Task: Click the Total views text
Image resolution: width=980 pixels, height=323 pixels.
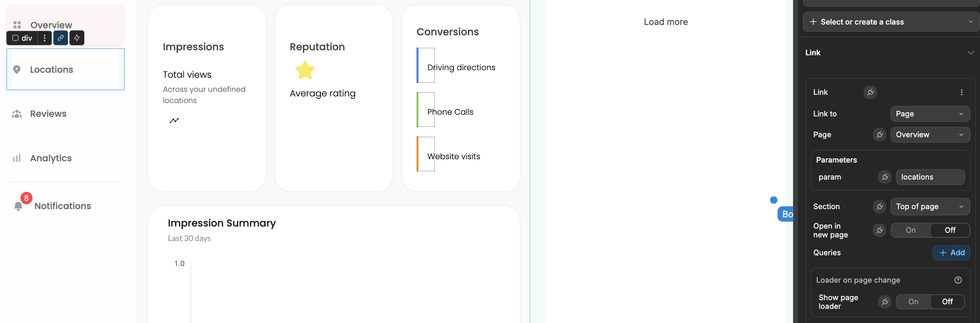Action: pyautogui.click(x=187, y=75)
